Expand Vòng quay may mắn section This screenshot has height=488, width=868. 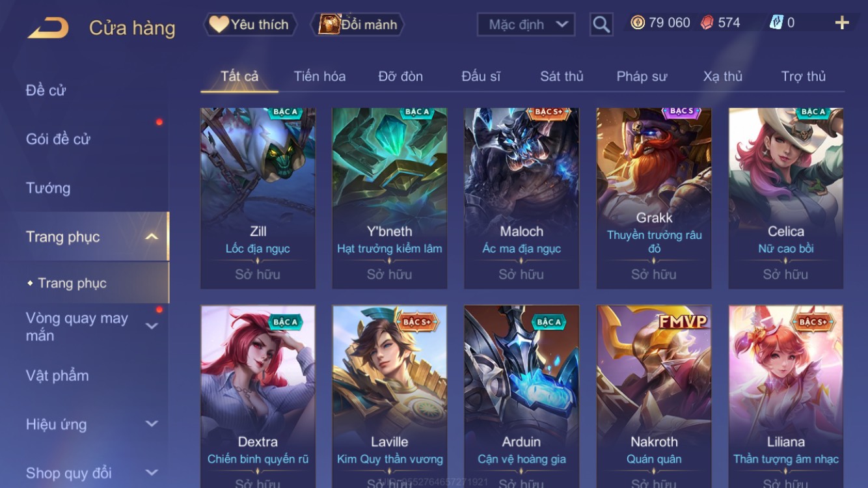(x=151, y=326)
